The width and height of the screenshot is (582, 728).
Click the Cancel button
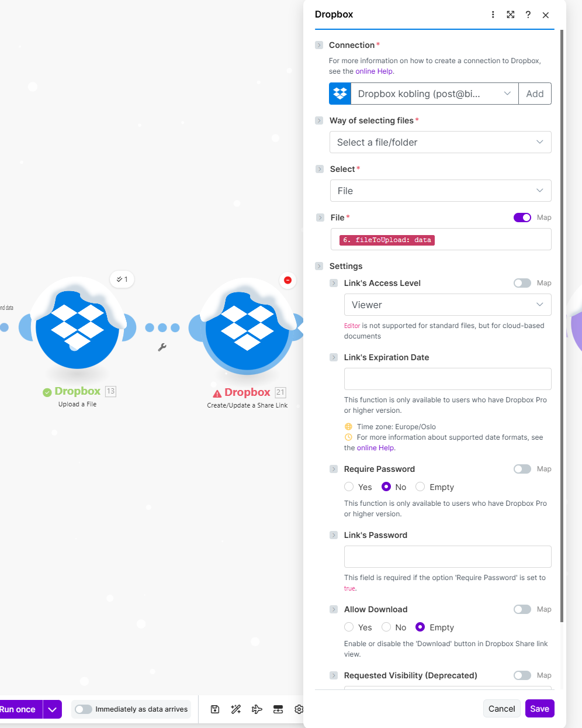tap(502, 709)
